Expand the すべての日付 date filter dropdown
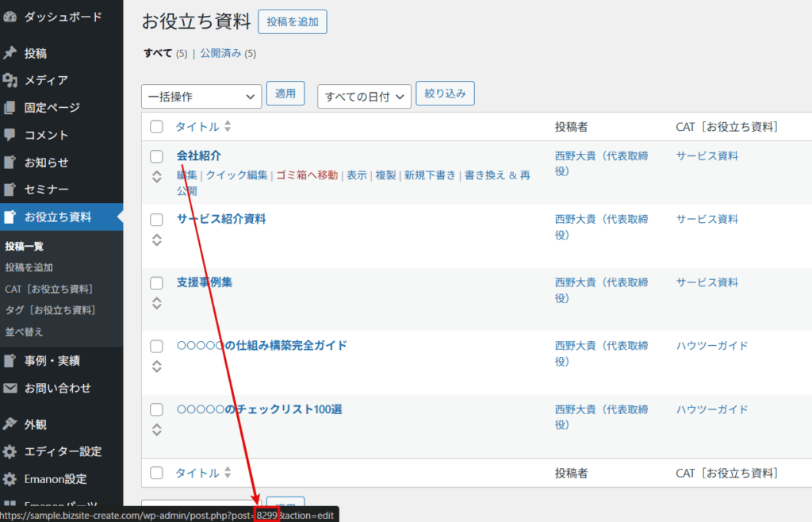This screenshot has width=812, height=522. 364,97
